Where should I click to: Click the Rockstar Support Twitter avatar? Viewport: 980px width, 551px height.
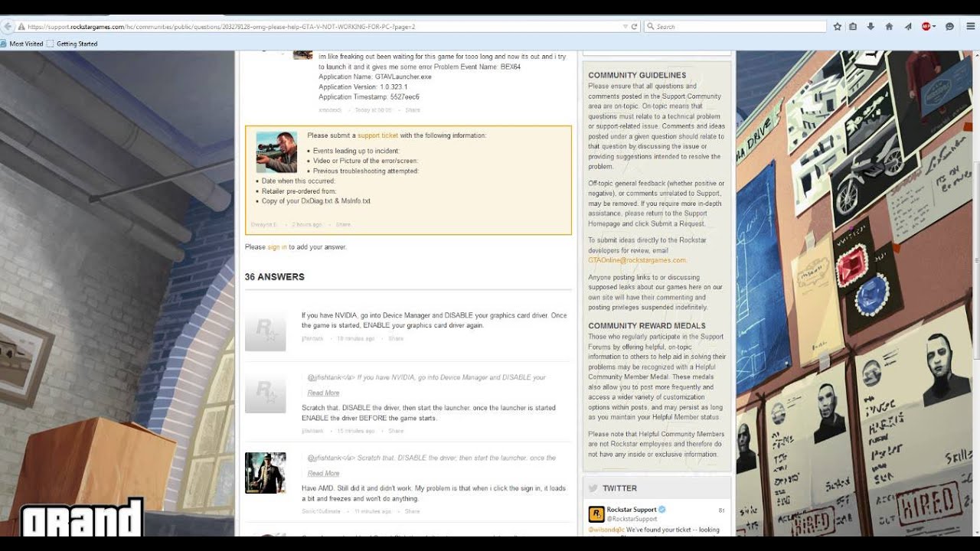[596, 514]
